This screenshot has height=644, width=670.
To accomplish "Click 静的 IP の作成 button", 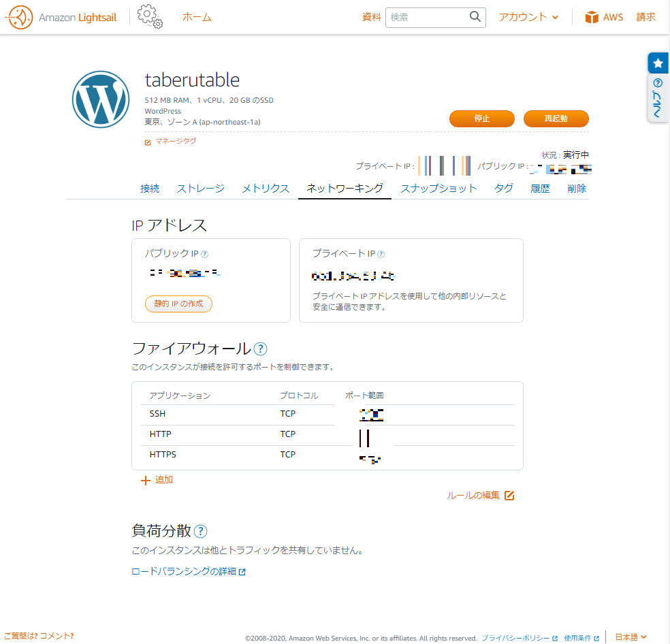I will click(x=178, y=304).
